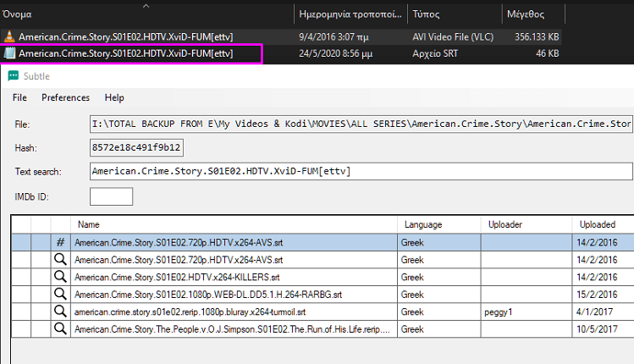
Task: Open the Preferences menu
Action: tap(65, 97)
